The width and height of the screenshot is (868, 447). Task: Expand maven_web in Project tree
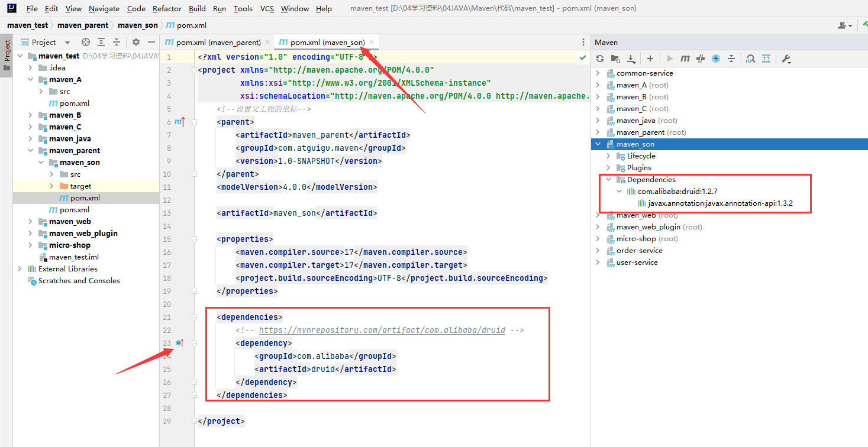pos(30,222)
